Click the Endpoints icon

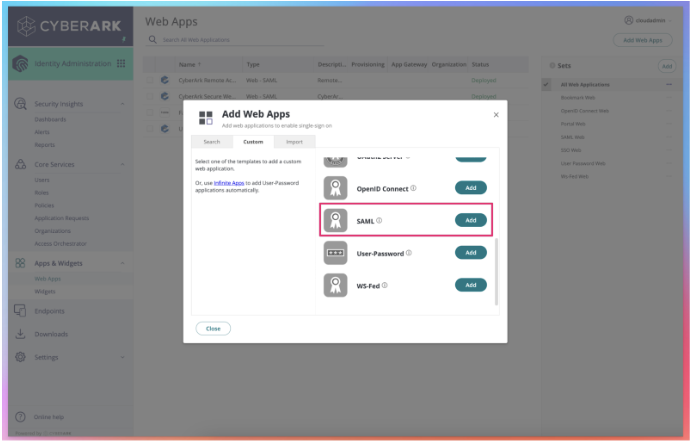click(x=20, y=311)
